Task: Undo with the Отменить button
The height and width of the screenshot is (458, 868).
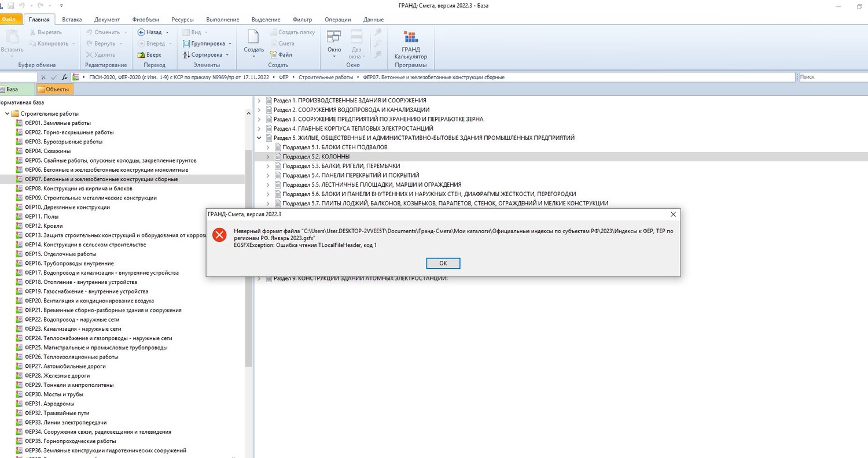Action: coord(106,32)
